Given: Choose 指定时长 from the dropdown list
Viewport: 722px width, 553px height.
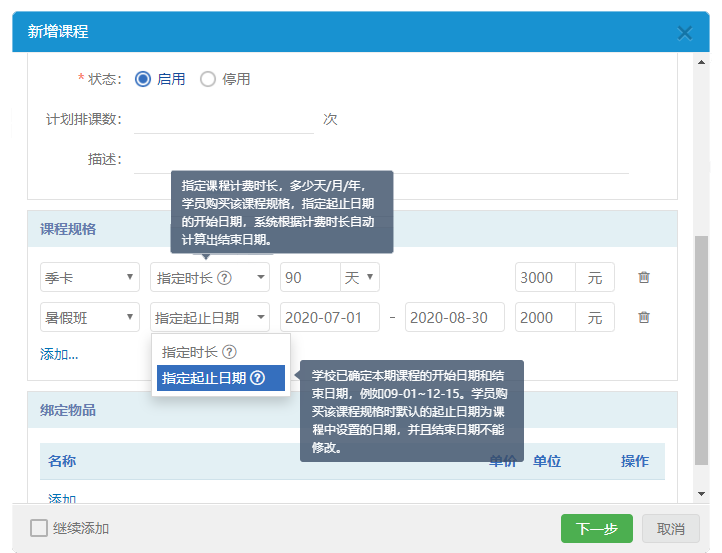Looking at the screenshot, I should coord(191,352).
